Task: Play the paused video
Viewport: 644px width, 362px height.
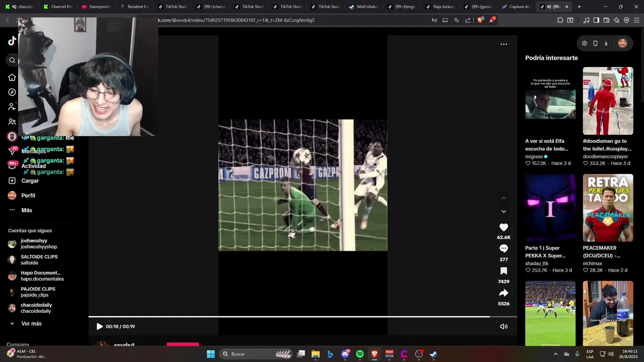Action: coord(99,326)
